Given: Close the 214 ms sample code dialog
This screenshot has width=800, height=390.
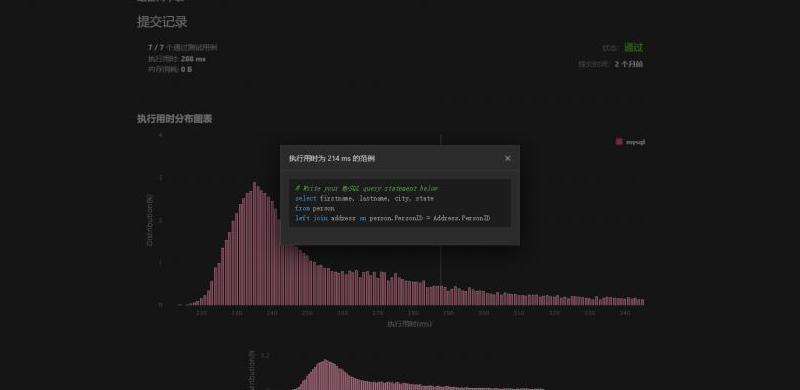Looking at the screenshot, I should point(507,158).
